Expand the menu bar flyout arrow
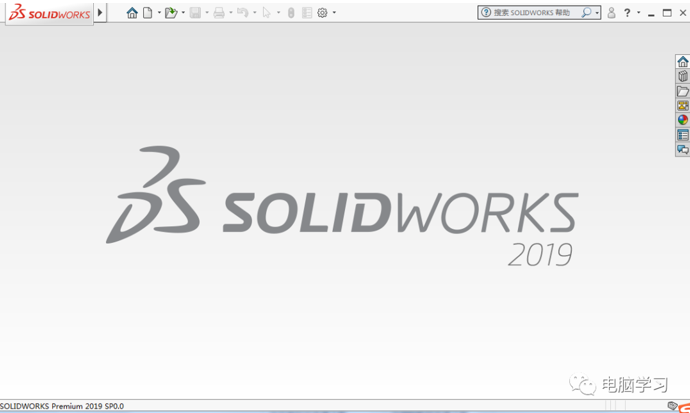Viewport: 690px width, 413px height. click(100, 13)
